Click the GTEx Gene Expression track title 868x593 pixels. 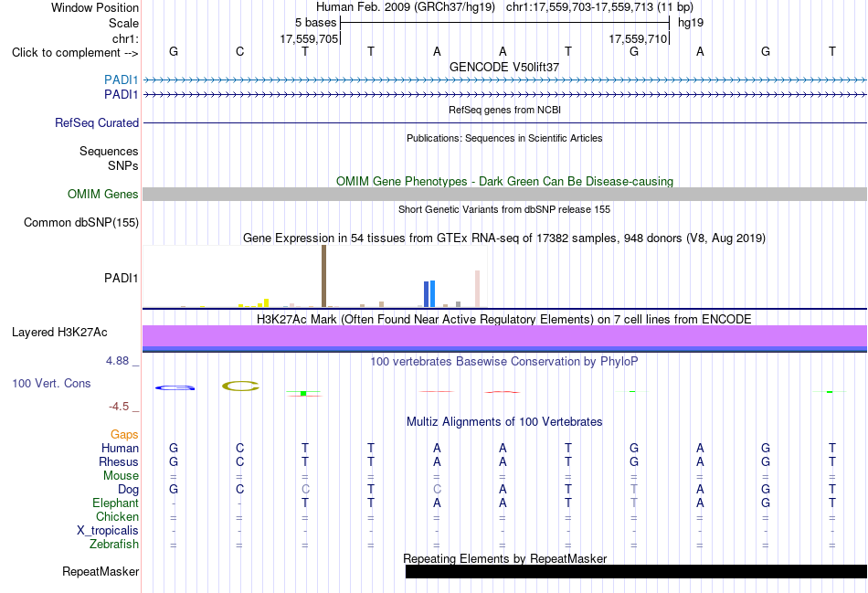tap(504, 238)
